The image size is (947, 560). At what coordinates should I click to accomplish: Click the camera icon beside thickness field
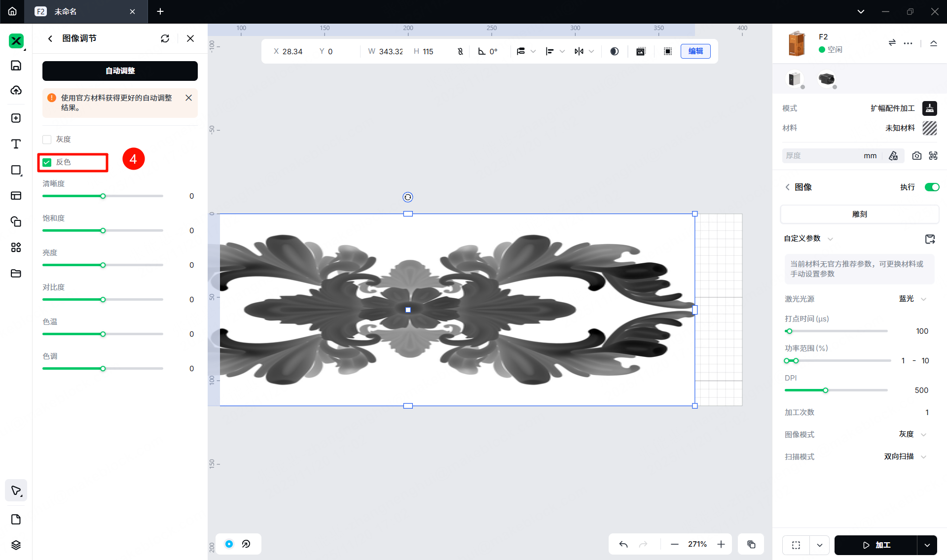pos(916,156)
